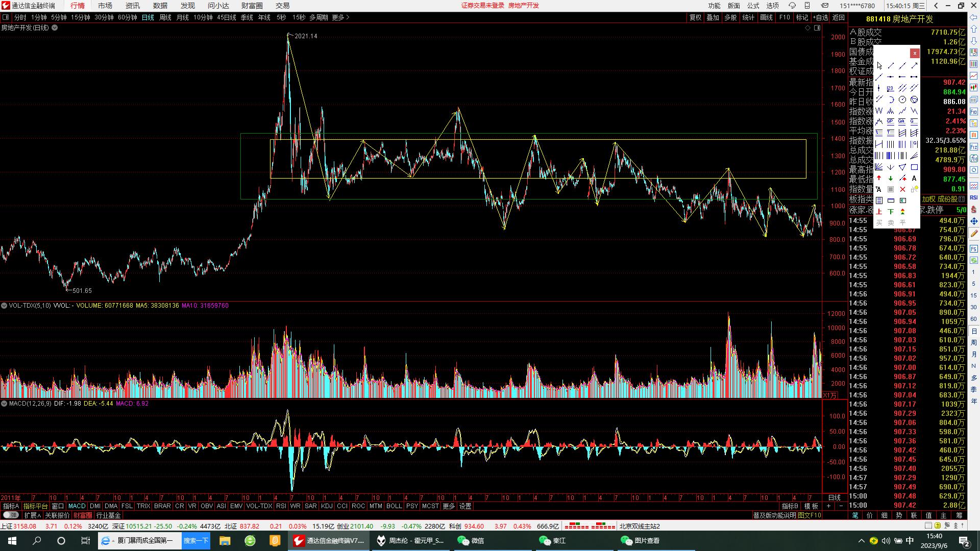
Task: Select the triangle drawing tool
Action: click(x=902, y=167)
